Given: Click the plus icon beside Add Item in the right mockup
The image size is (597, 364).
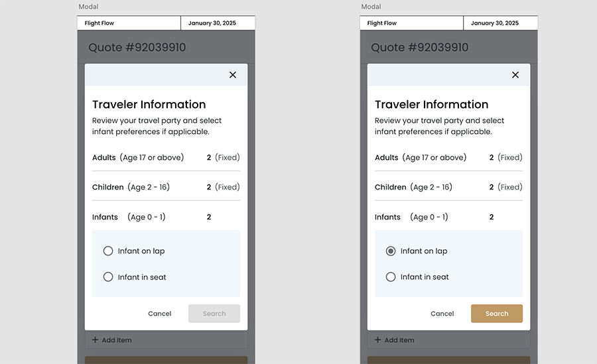Looking at the screenshot, I should pyautogui.click(x=377, y=340).
